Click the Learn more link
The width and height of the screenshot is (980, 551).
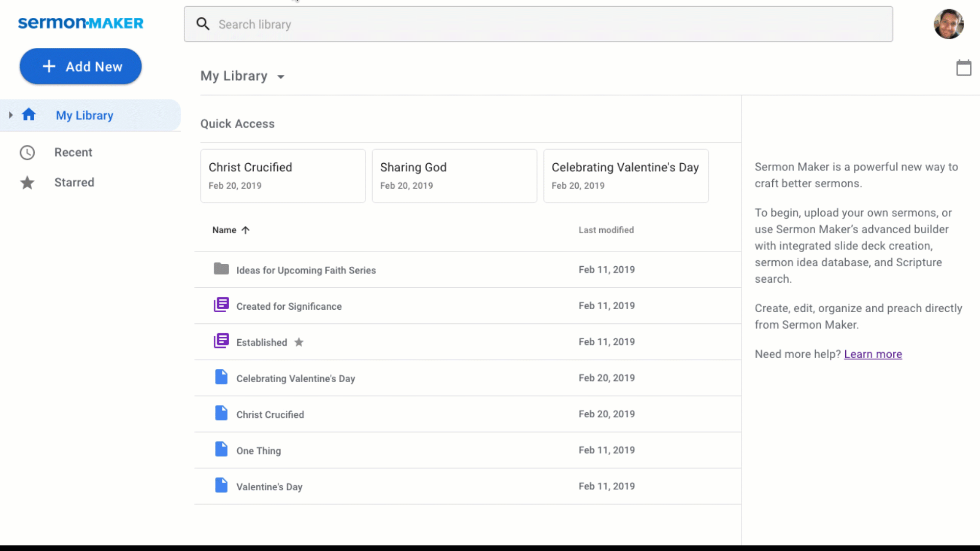tap(873, 354)
